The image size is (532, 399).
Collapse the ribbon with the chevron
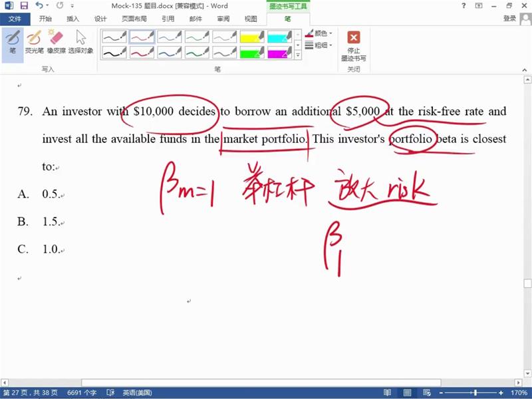pyautogui.click(x=525, y=70)
